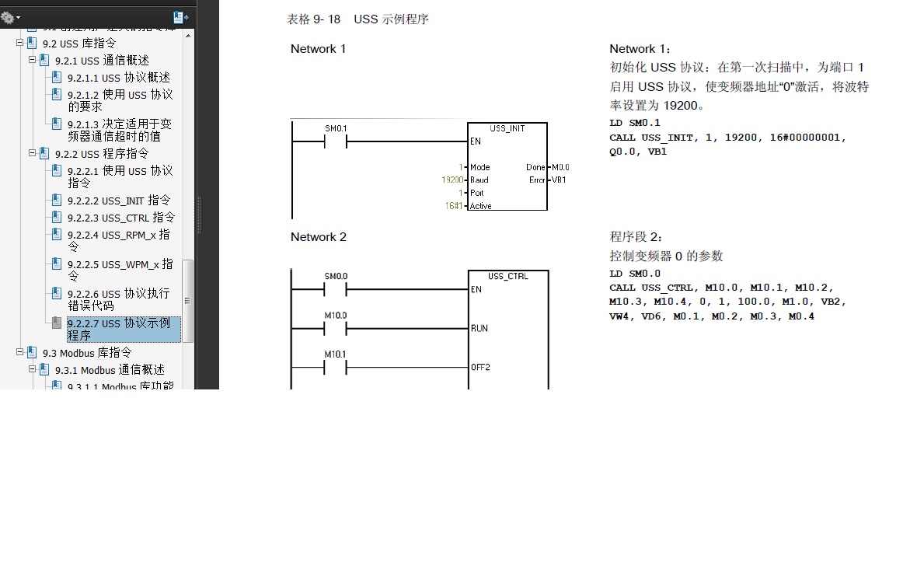The image size is (924, 583).
Task: Select the highlighted 9.2.2.7 USS 协议示例程序 bookmark
Action: click(x=124, y=329)
